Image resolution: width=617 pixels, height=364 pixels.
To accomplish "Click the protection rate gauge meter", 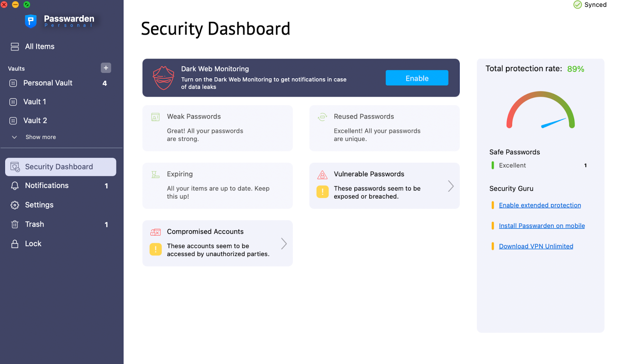I will (540, 110).
